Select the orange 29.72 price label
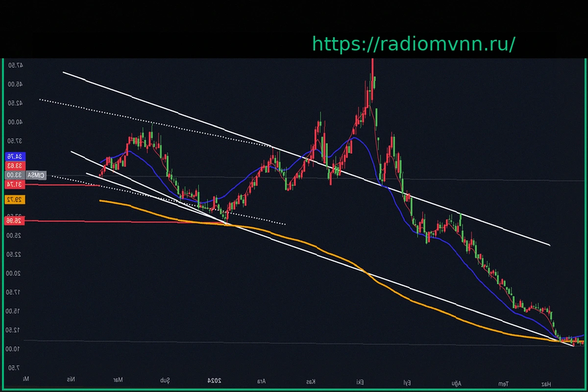This screenshot has width=588, height=392. 14,200
